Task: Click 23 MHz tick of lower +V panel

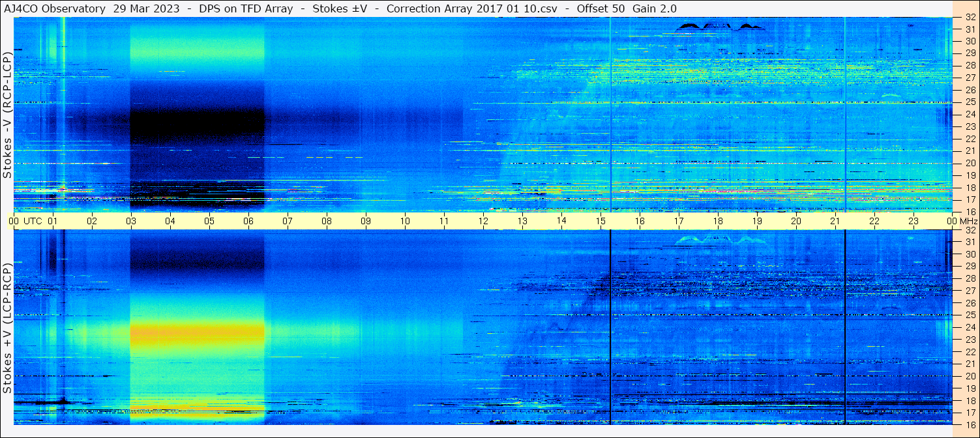Action: pyautogui.click(x=970, y=339)
